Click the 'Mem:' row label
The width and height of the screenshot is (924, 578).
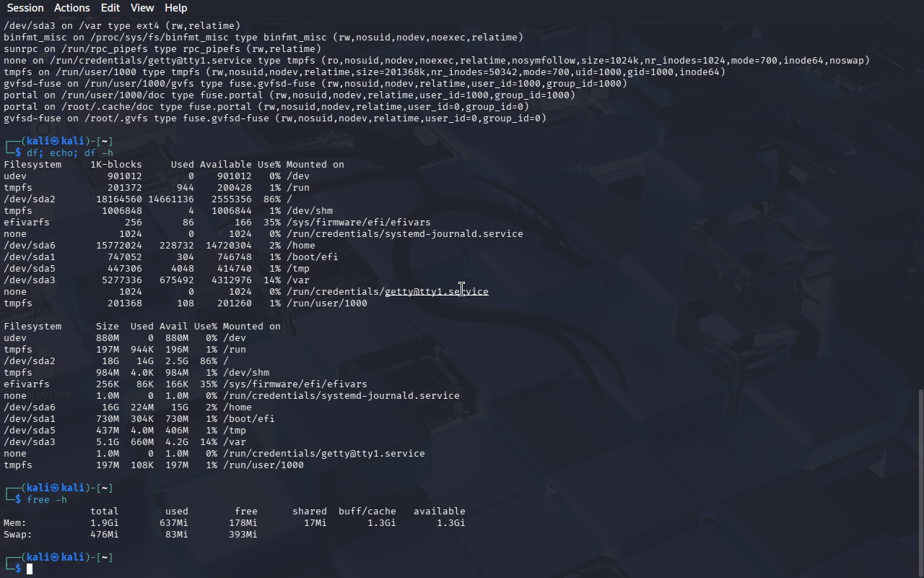point(14,523)
